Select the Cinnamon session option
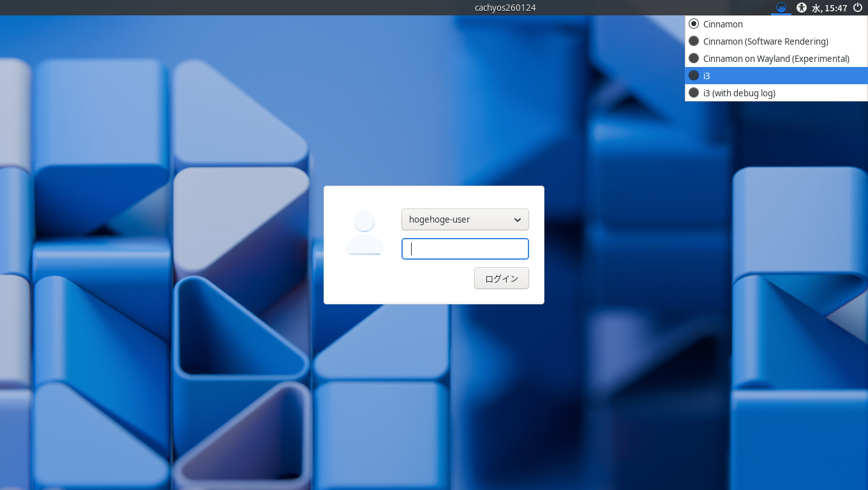The width and height of the screenshot is (868, 490). tap(776, 24)
